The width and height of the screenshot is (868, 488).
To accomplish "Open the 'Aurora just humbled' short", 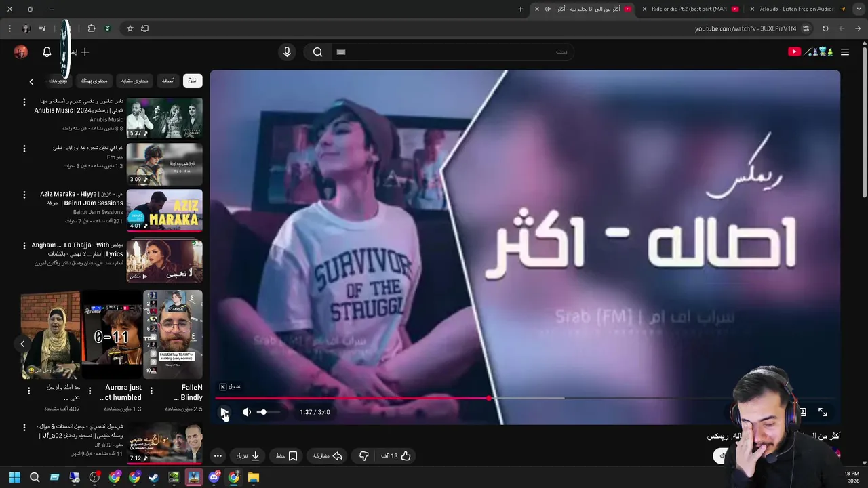I will [112, 334].
